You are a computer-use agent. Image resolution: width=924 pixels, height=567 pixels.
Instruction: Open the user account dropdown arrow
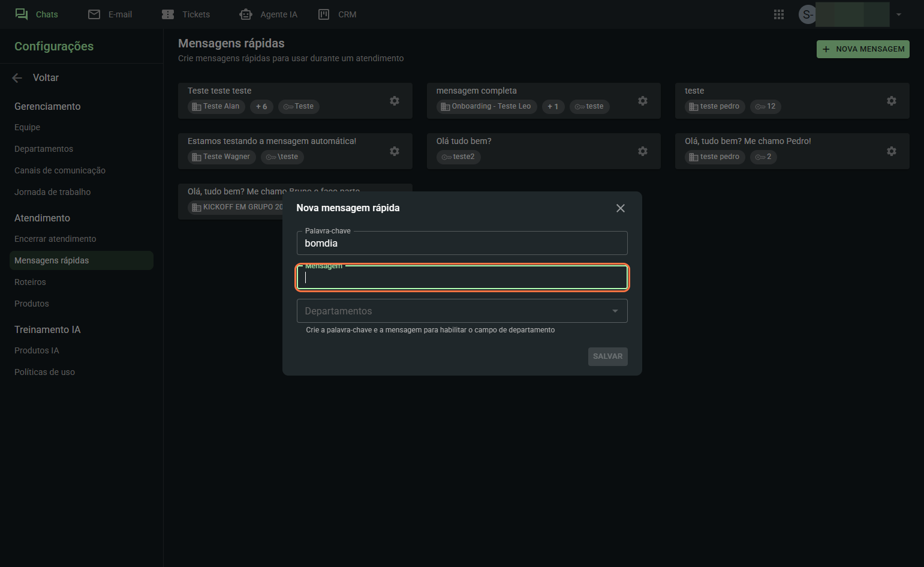pos(899,14)
